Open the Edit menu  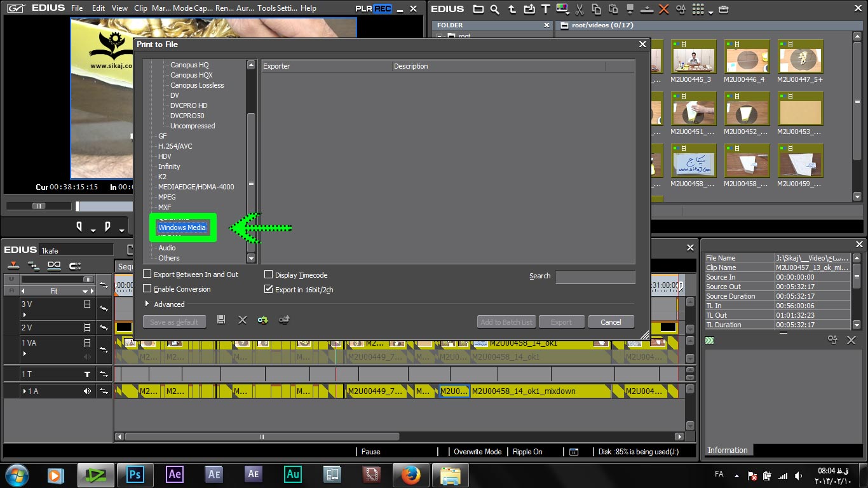click(98, 8)
